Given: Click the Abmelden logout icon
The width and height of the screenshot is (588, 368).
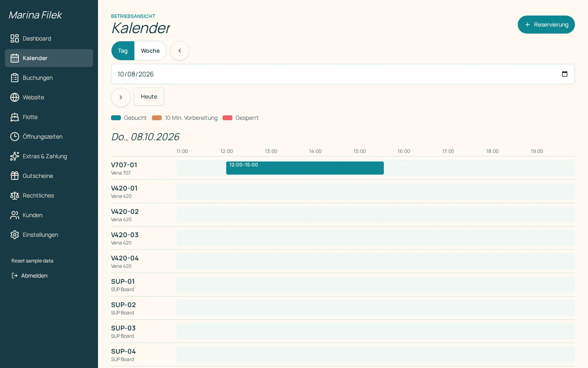Looking at the screenshot, I should point(15,276).
